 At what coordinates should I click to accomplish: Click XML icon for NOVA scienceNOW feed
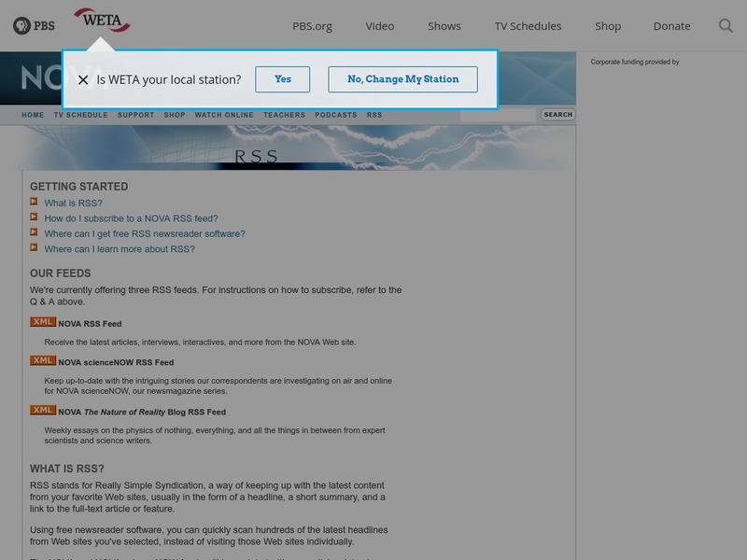43,360
